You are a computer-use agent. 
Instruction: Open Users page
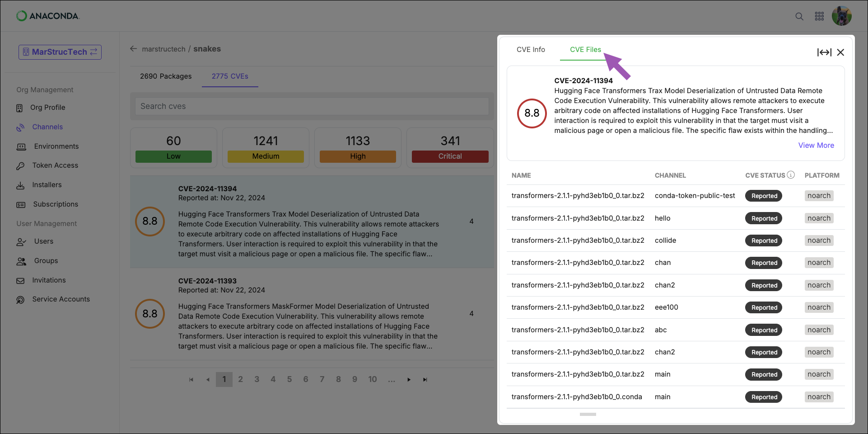point(44,241)
